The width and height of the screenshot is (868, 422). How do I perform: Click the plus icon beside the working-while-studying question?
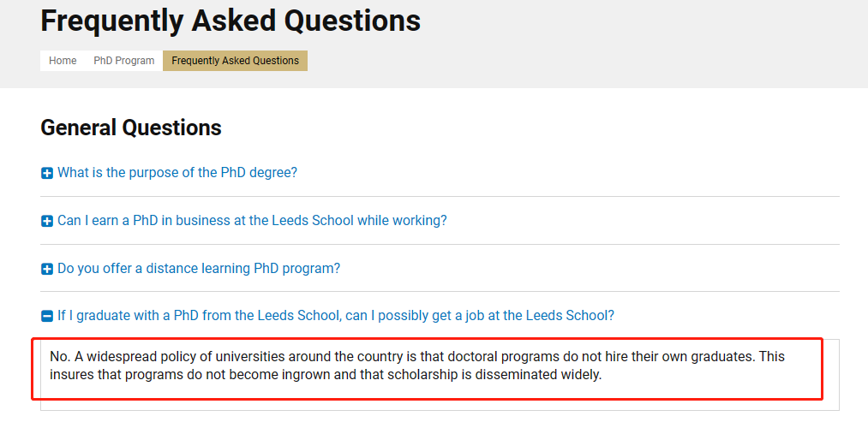point(47,222)
